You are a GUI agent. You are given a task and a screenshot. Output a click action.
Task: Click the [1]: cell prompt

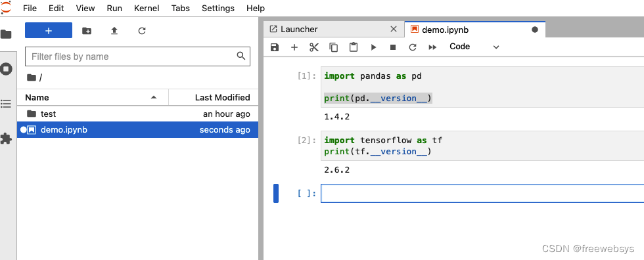tap(306, 76)
